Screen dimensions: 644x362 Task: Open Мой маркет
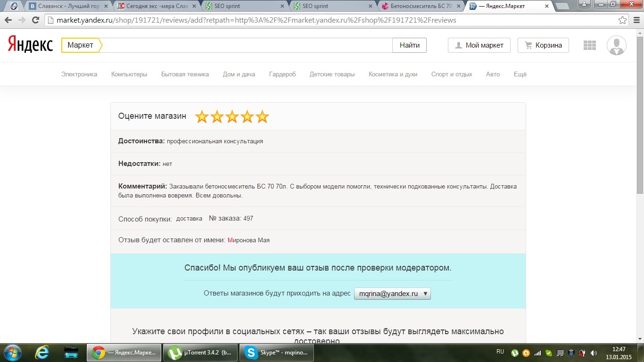click(x=479, y=45)
